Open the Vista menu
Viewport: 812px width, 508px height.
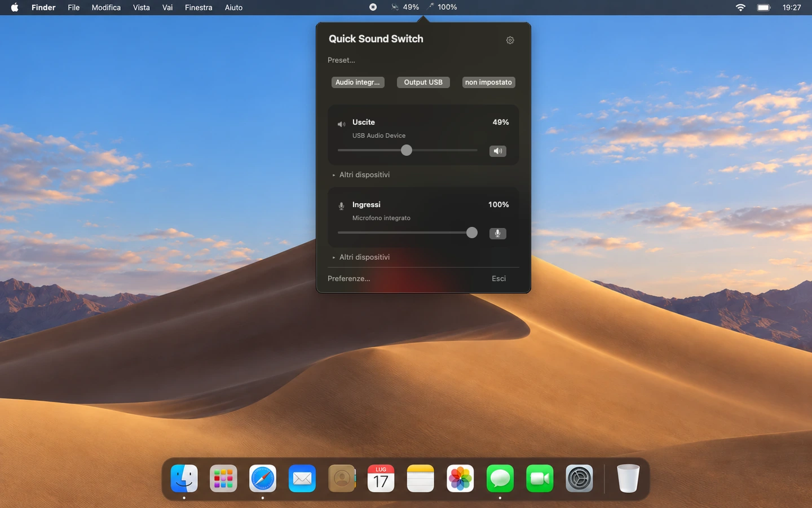142,7
